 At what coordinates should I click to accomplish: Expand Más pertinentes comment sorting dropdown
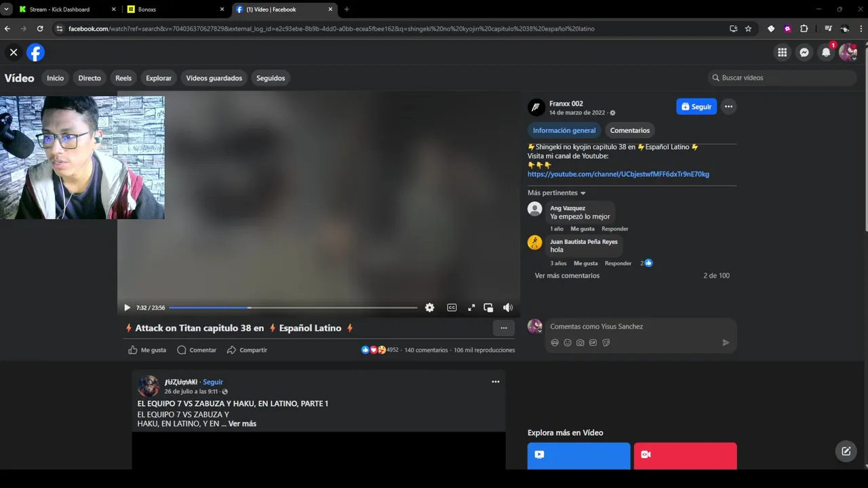[x=556, y=193]
